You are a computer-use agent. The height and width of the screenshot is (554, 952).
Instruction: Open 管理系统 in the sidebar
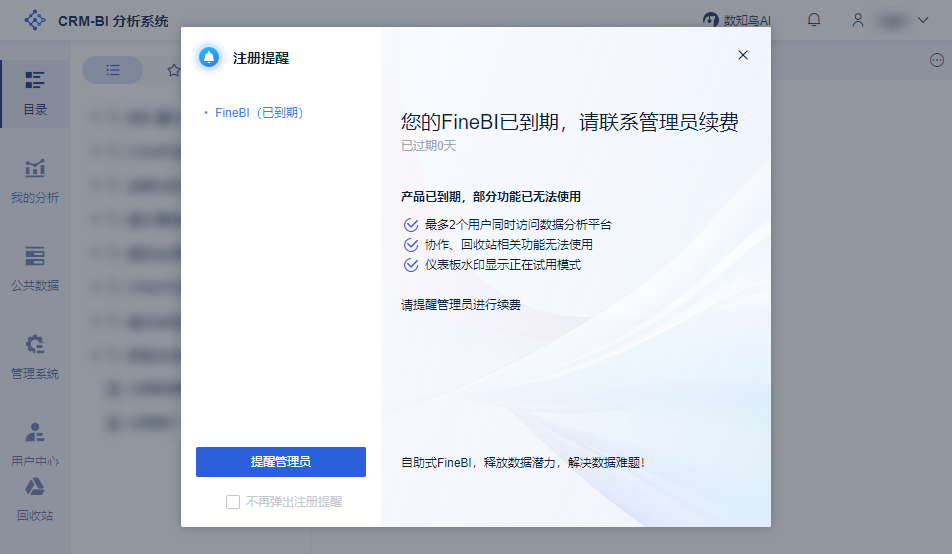[x=35, y=358]
